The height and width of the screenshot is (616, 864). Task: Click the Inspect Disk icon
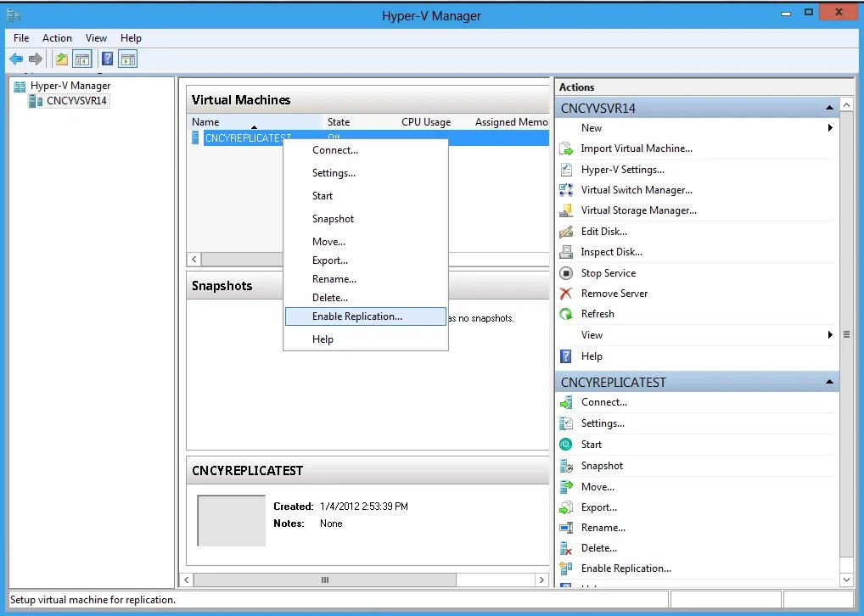(x=566, y=252)
